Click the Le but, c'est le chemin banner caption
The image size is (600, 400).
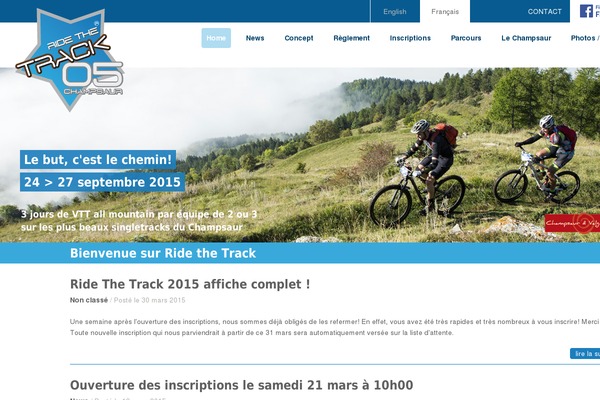click(98, 160)
